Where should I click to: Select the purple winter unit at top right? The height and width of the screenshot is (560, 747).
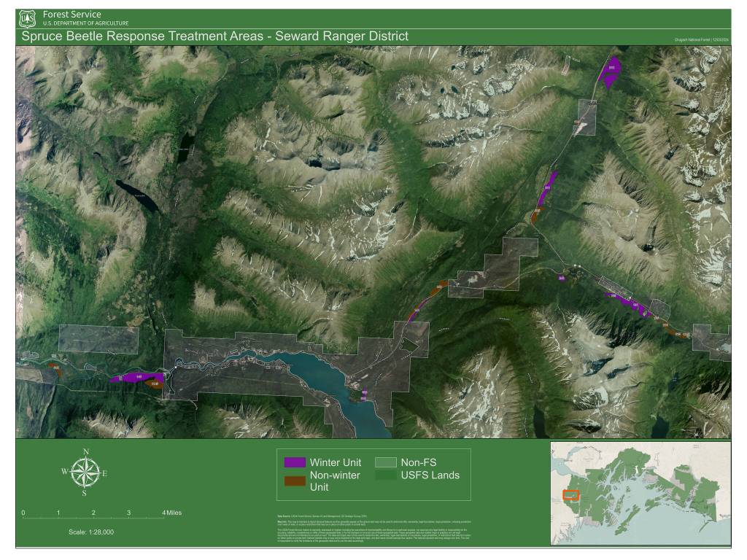coord(609,71)
